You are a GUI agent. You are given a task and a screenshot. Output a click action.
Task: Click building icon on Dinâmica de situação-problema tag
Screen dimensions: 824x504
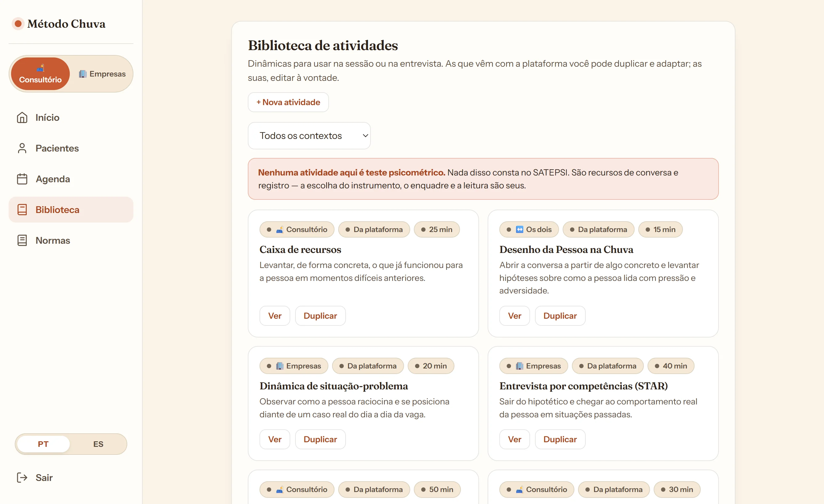pyautogui.click(x=279, y=366)
